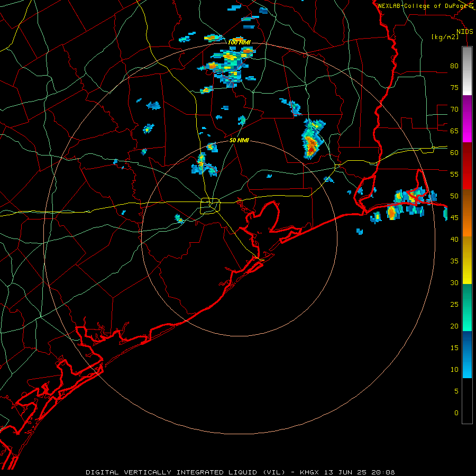
Task: Pick the blue segment of the color scale
Action: 467,354
